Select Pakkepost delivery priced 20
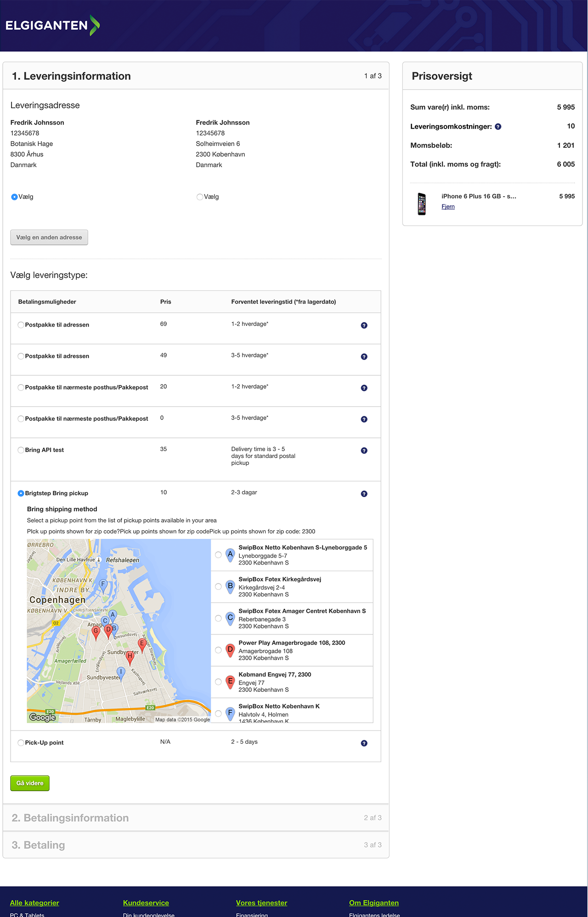Screen dimensions: 588x917 point(21,388)
